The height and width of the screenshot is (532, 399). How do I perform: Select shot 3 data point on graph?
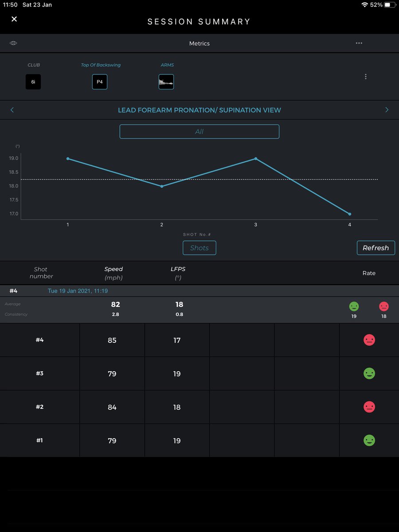256,159
